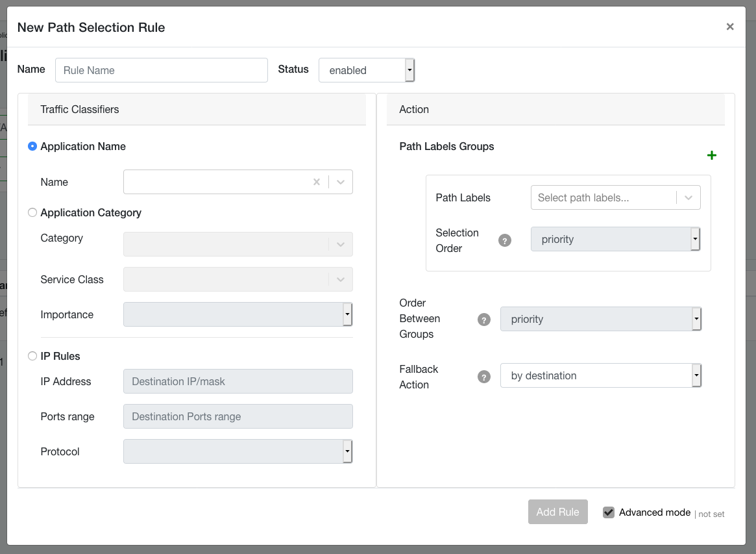
Task: Toggle the Advanced mode checkbox
Action: [x=608, y=512]
